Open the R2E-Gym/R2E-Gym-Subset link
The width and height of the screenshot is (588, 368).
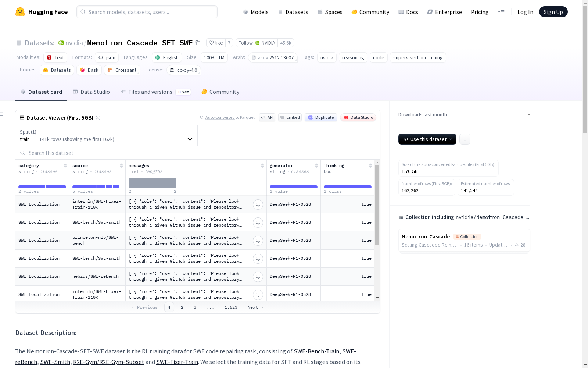[109, 362]
